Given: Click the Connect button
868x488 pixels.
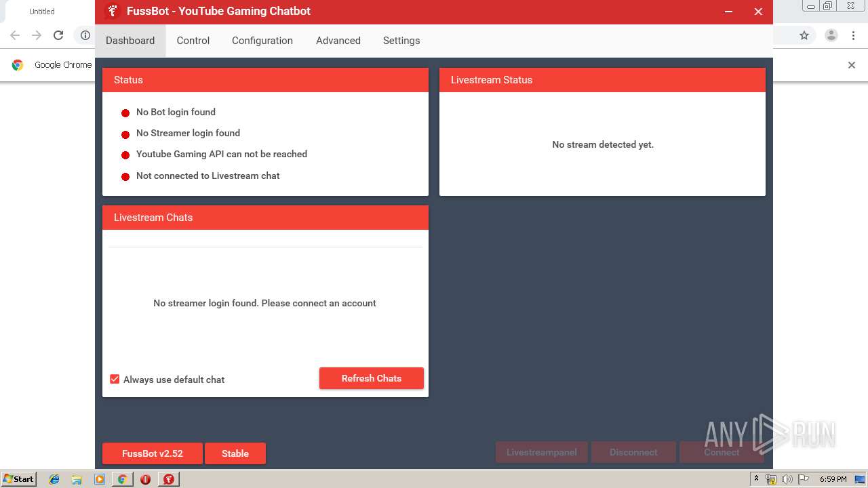Looking at the screenshot, I should tap(722, 452).
